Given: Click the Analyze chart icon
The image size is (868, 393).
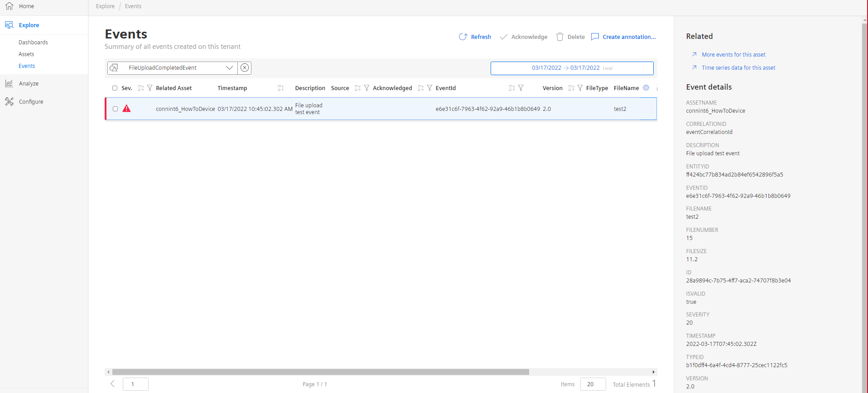Looking at the screenshot, I should pos(9,84).
